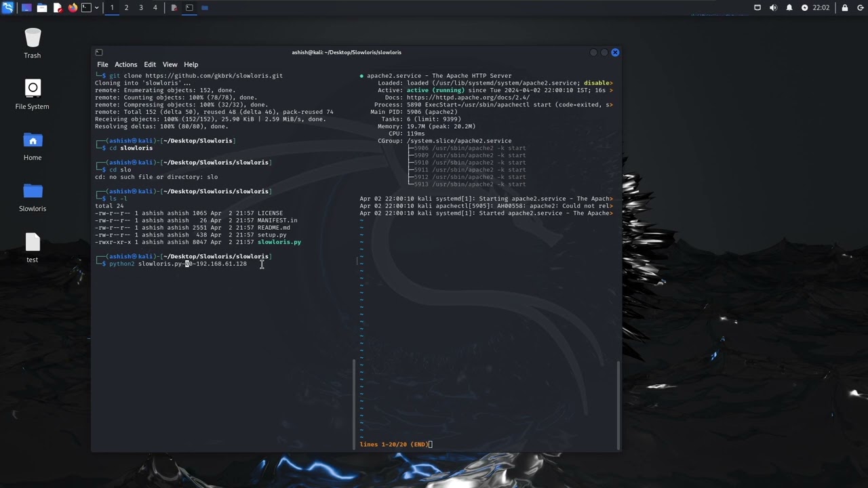Select the Home folder desktop icon

tap(32, 146)
